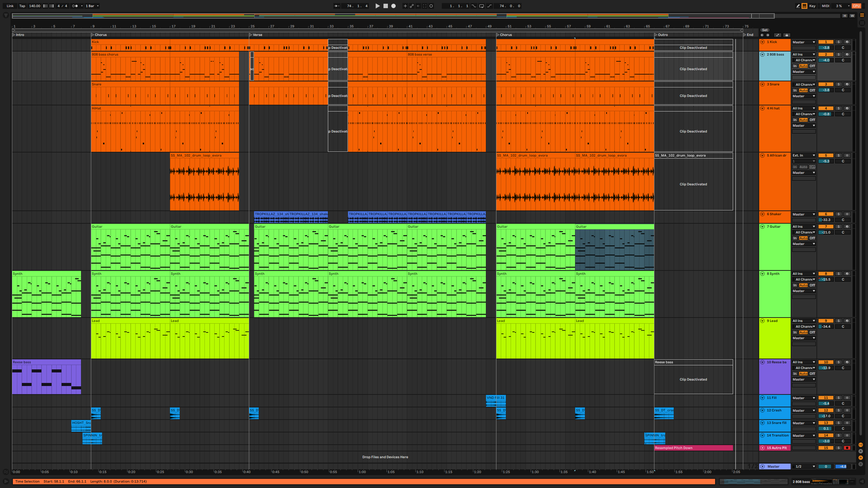
Task: Arm the 15 Autro Pit track
Action: pos(847,448)
